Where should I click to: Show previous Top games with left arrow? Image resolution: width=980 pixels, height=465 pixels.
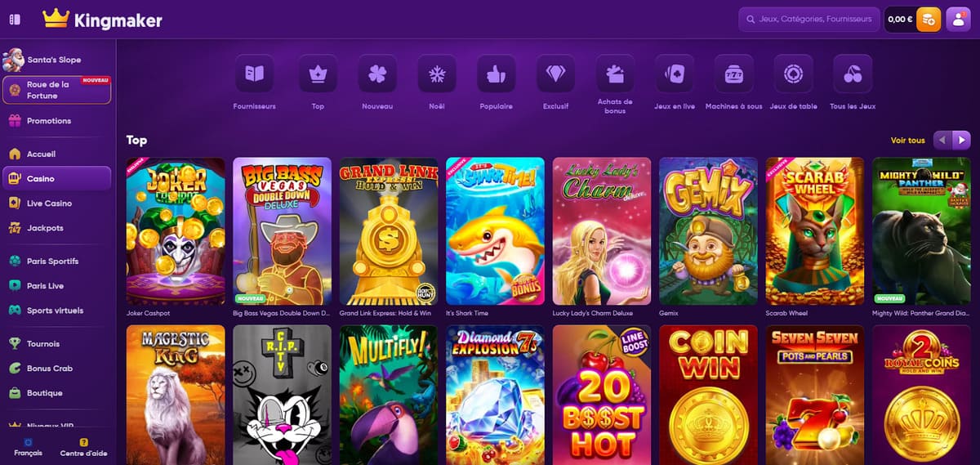(942, 141)
